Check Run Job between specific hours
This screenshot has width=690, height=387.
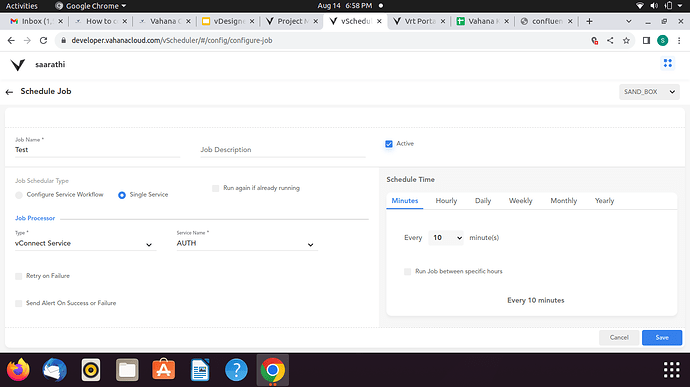[x=407, y=272]
